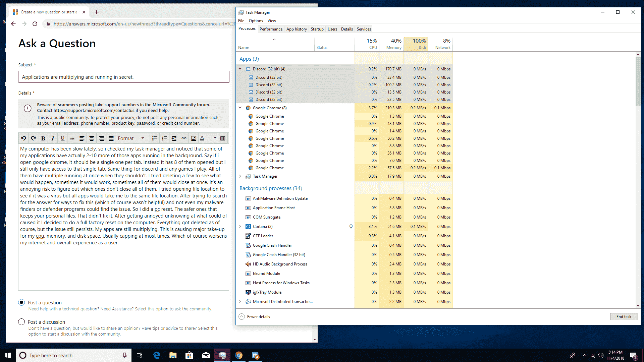The width and height of the screenshot is (644, 362).
Task: Insert a bulleted list
Action: tap(155, 138)
